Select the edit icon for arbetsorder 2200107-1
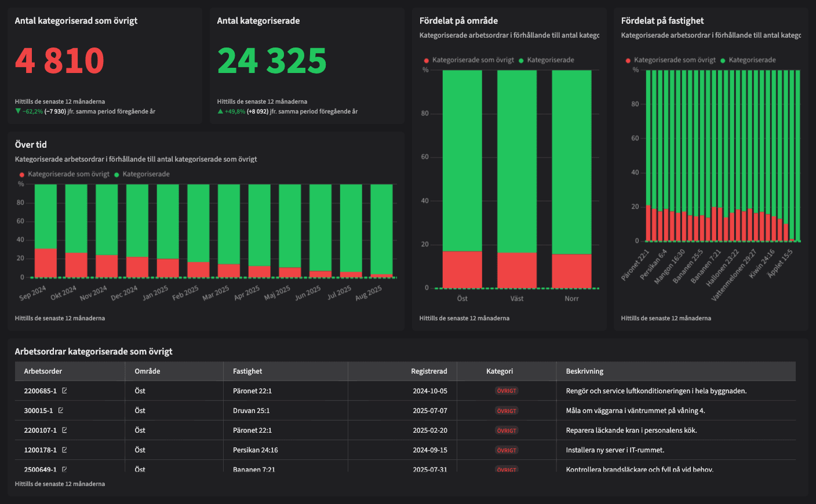Screen dimensions: 816x504 pyautogui.click(x=65, y=430)
